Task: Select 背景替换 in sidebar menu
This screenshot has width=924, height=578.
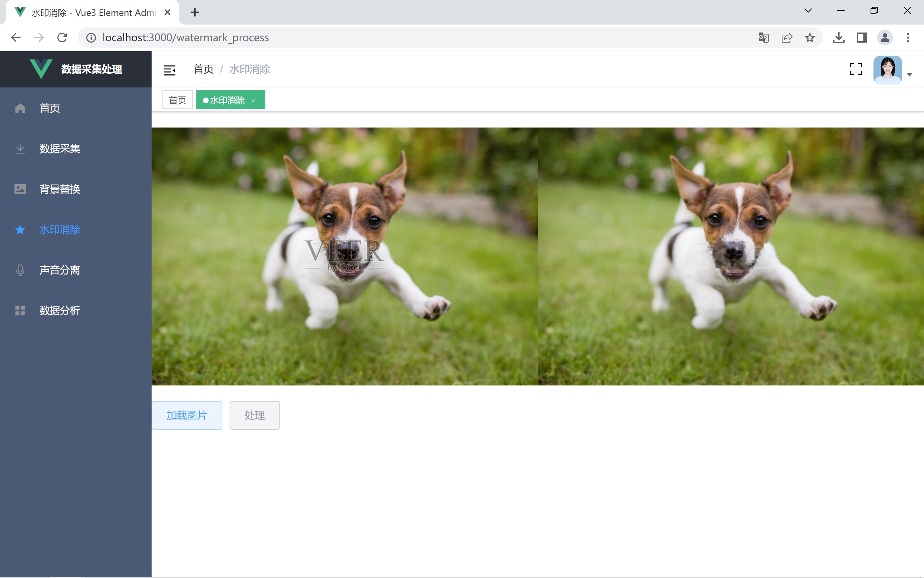Action: pos(75,189)
